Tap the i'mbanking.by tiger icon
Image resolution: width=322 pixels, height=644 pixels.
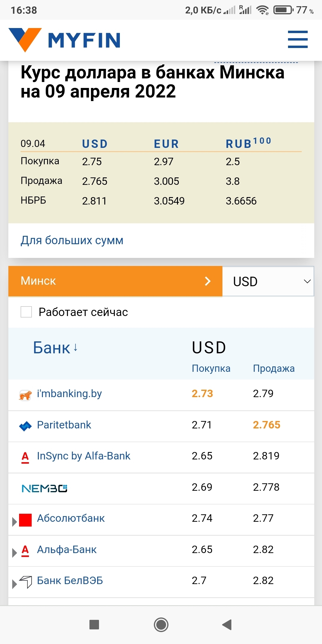pyautogui.click(x=25, y=395)
